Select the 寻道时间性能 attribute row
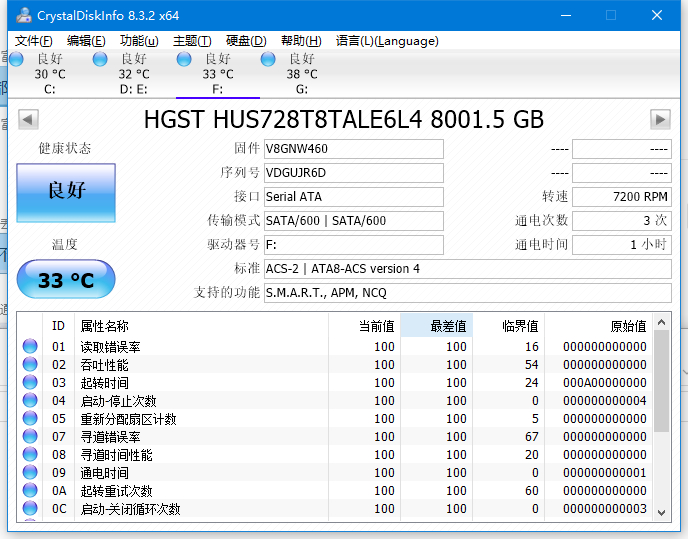 click(x=335, y=454)
